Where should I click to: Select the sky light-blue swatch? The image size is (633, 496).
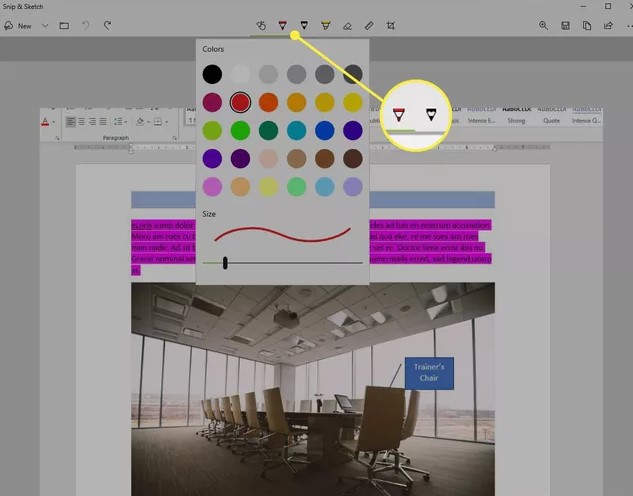(x=325, y=187)
